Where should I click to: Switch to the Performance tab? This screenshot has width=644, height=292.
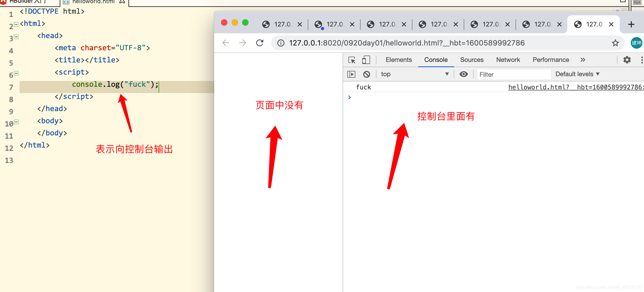[x=551, y=60]
